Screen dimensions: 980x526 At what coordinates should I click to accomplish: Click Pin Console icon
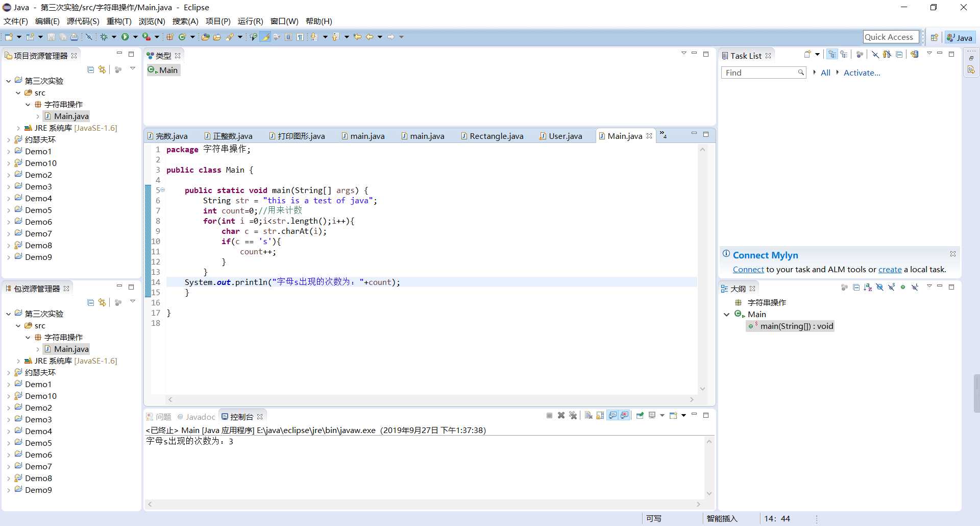pyautogui.click(x=640, y=415)
